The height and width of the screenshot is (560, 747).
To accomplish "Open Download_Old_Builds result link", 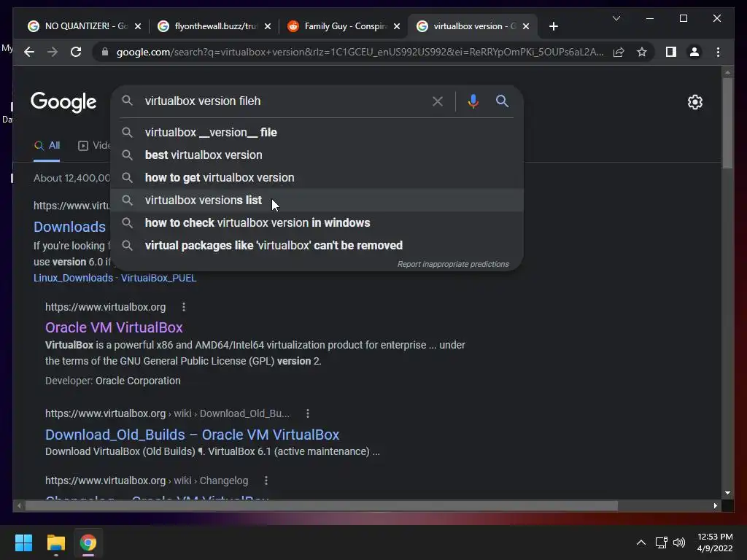I will pos(192,435).
